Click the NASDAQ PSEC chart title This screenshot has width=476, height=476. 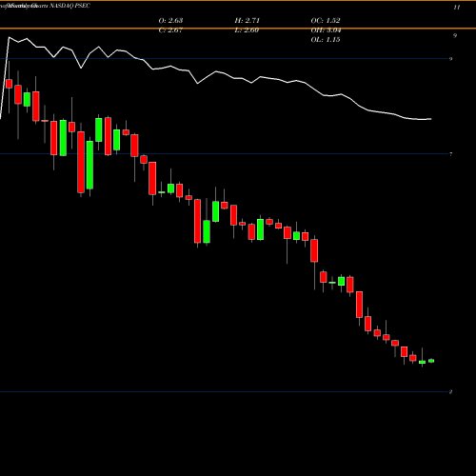tap(69, 6)
